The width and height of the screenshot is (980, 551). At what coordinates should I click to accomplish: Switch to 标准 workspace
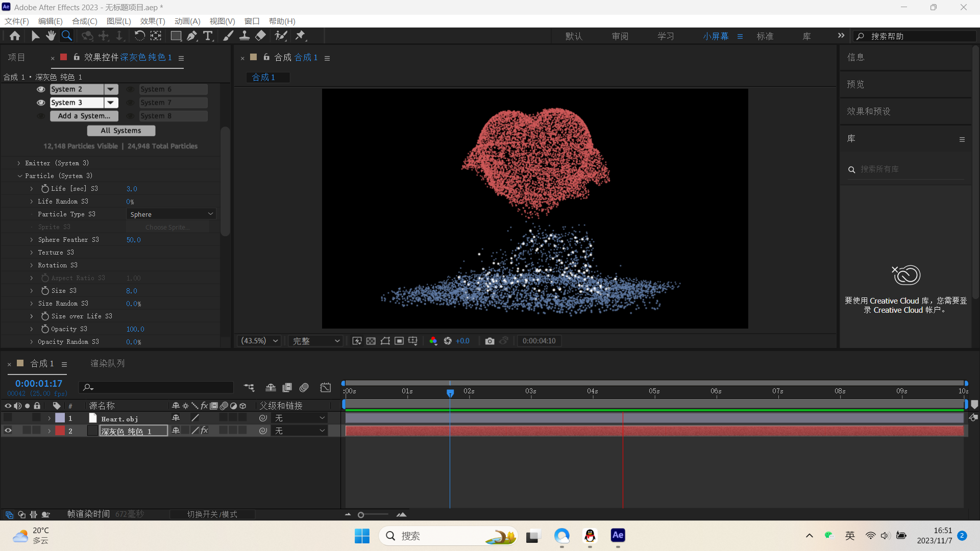coord(765,36)
